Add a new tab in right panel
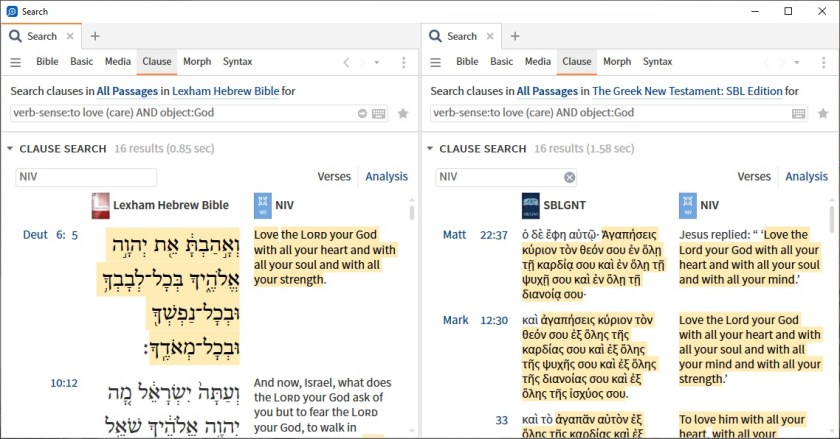 (515, 36)
